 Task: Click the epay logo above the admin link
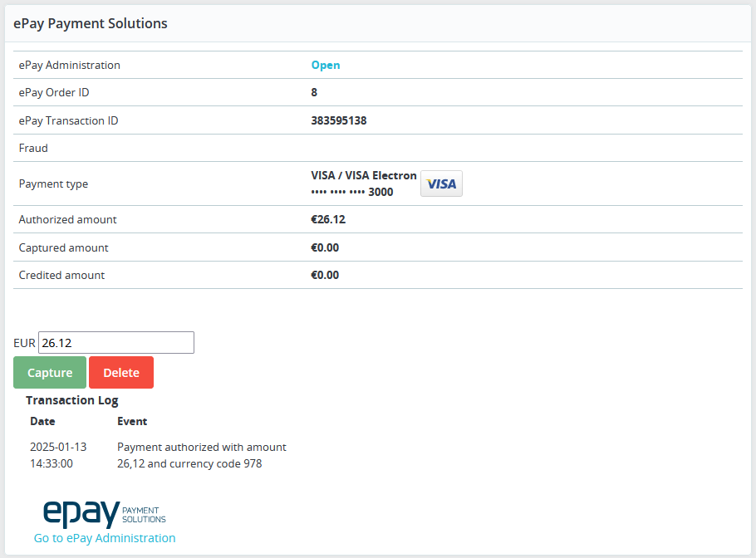pos(104,514)
